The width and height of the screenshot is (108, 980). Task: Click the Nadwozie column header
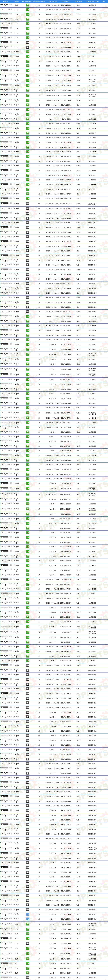[x=79, y=2]
